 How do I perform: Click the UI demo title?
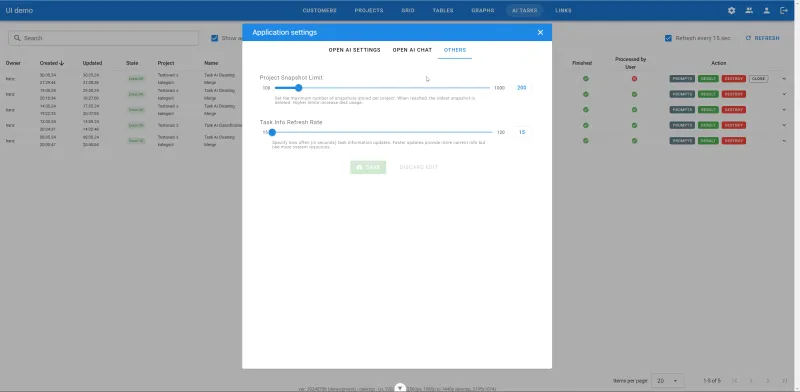(19, 10)
